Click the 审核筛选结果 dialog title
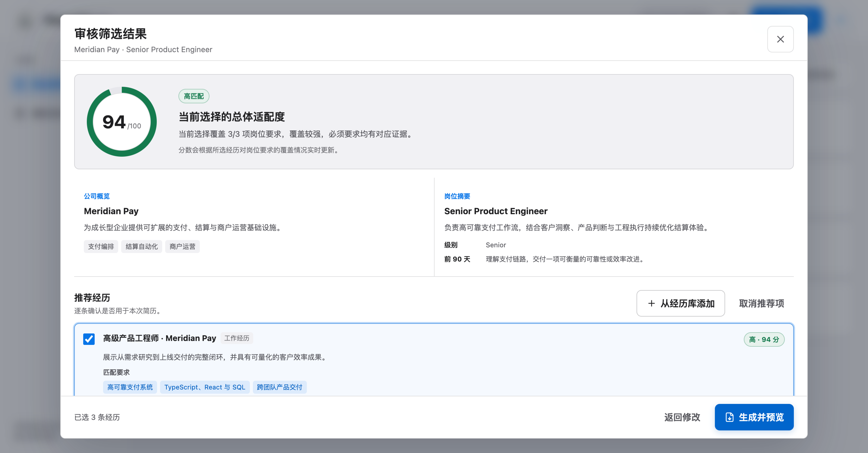 point(111,34)
